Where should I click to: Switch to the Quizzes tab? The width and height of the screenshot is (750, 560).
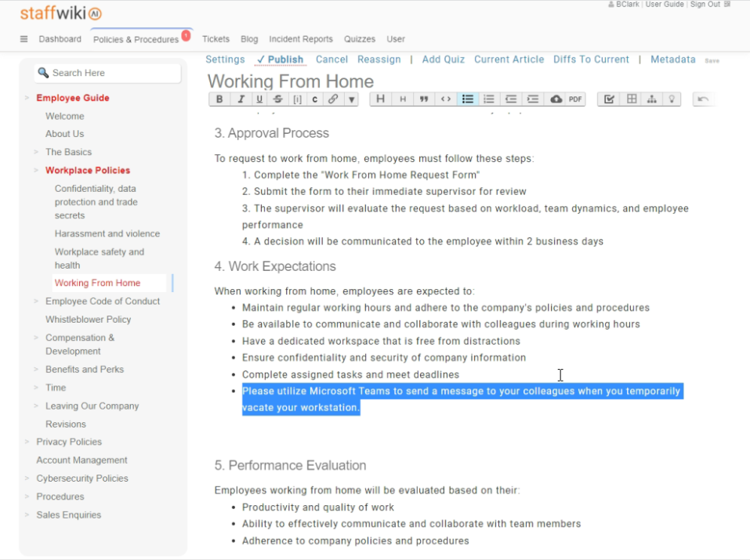pos(359,39)
